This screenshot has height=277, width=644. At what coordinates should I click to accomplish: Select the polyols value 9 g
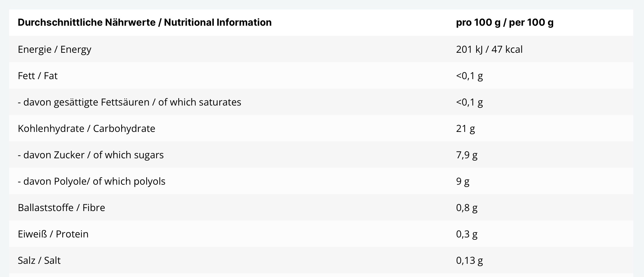coord(463,181)
